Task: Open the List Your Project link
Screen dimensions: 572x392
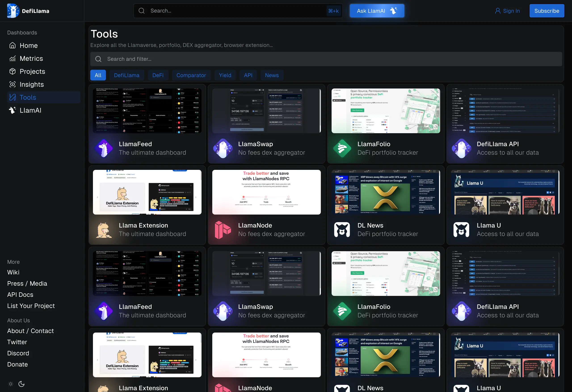Action: tap(31, 306)
